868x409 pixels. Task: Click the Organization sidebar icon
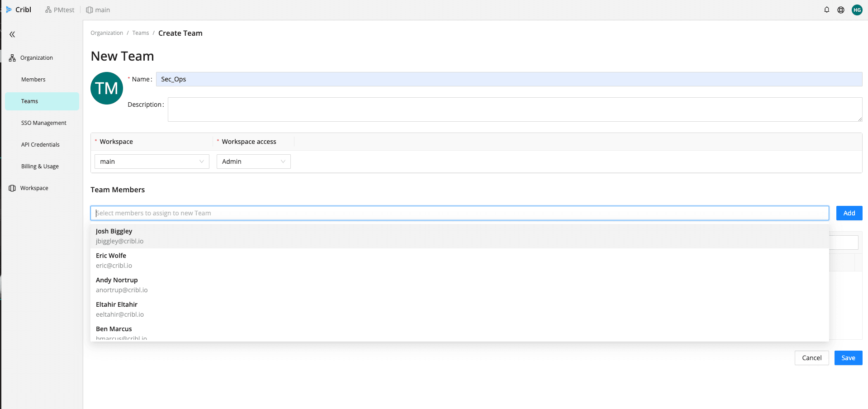pos(12,58)
